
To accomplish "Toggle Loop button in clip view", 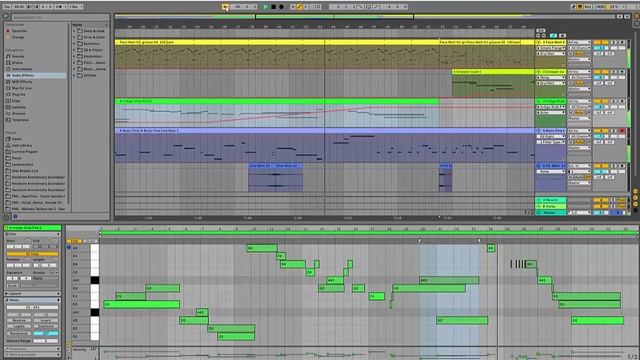I will click(32, 254).
